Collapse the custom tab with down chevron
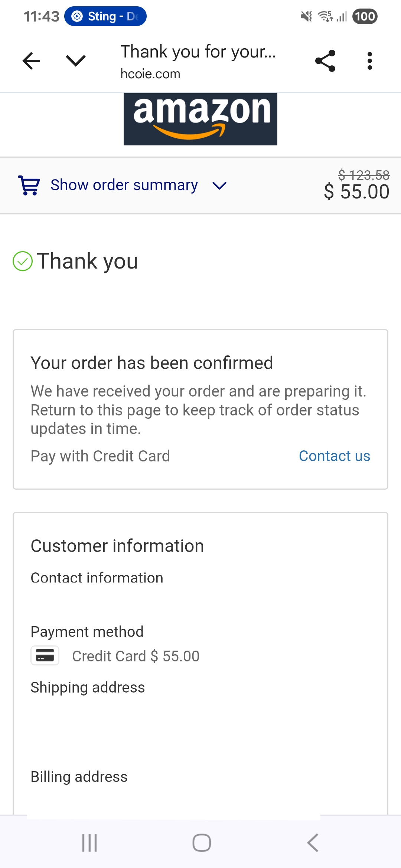Screen dimensions: 401x868 pos(76,61)
